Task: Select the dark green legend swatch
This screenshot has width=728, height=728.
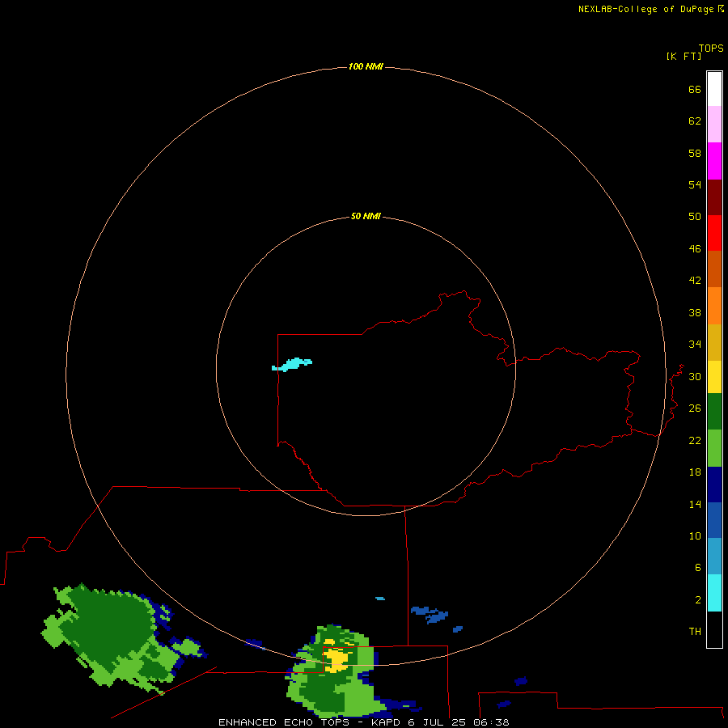Action: (x=714, y=412)
